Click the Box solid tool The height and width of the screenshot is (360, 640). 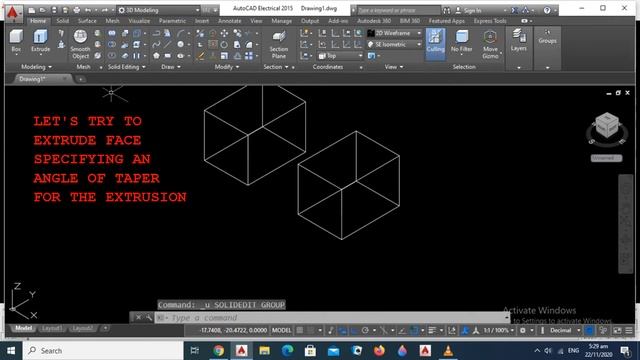click(x=16, y=41)
